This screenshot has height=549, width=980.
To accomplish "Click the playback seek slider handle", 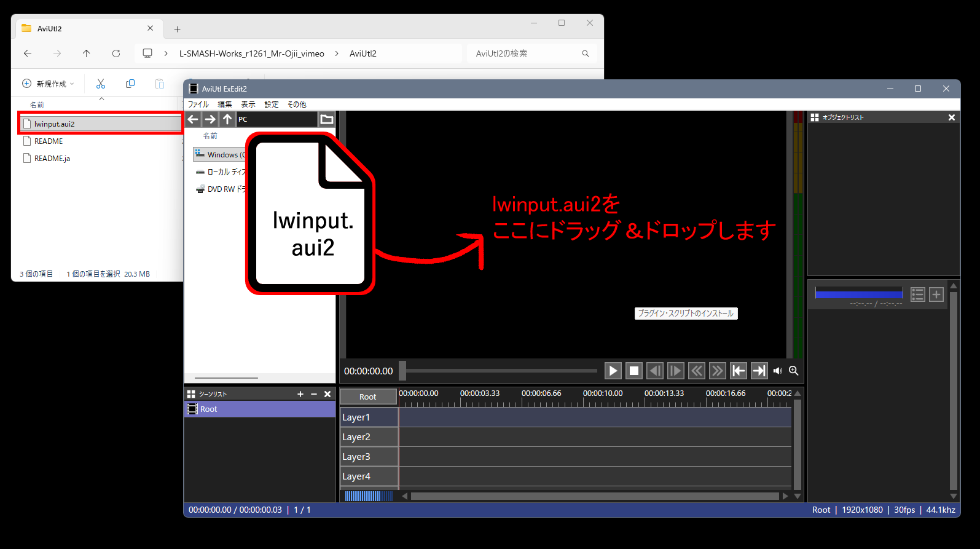I will (x=402, y=371).
